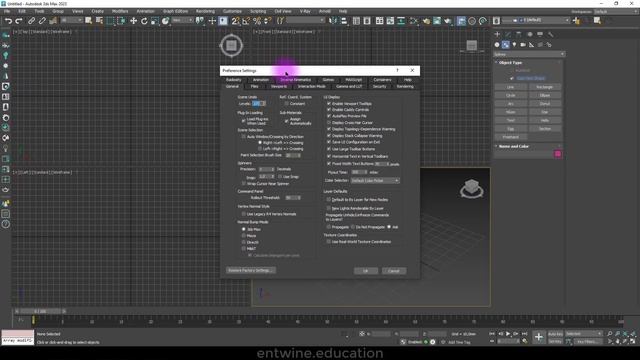
Task: Click the Mirror tool icon
Action: pos(333,21)
